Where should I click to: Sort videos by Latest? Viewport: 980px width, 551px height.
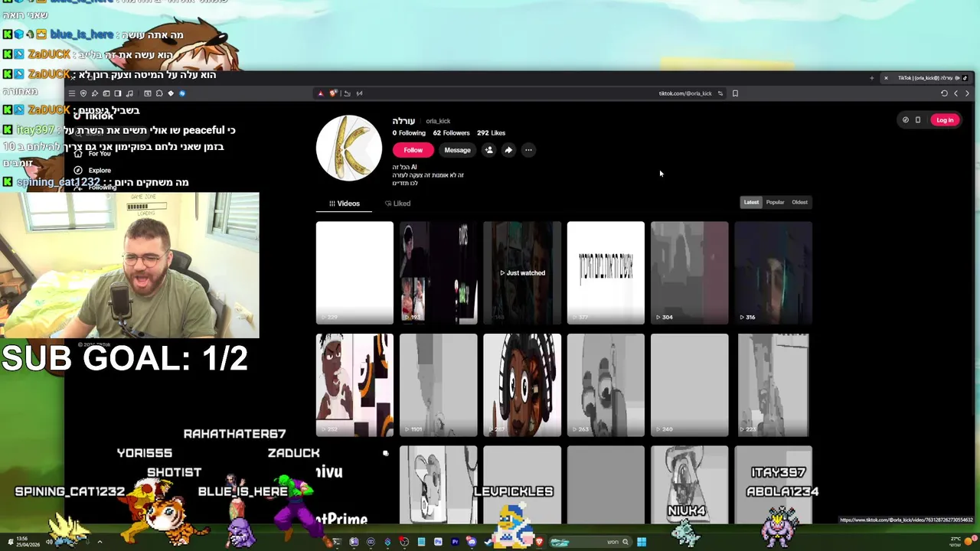coord(751,202)
